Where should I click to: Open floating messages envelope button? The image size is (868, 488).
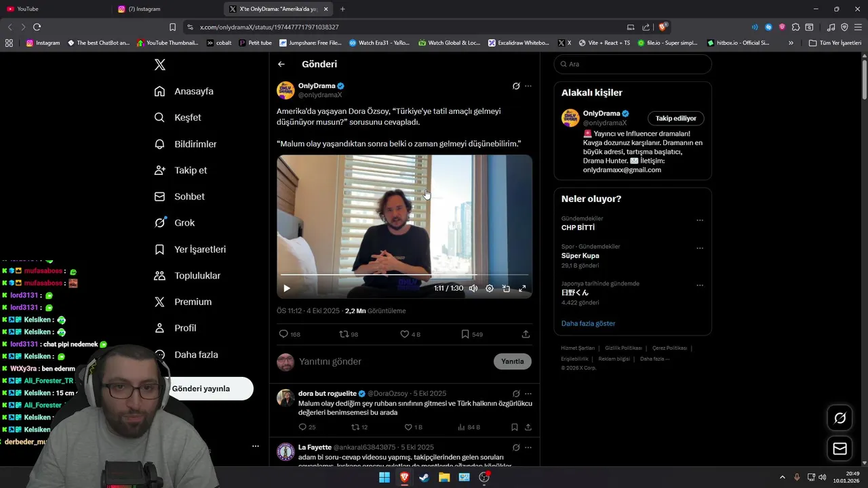pos(840,449)
